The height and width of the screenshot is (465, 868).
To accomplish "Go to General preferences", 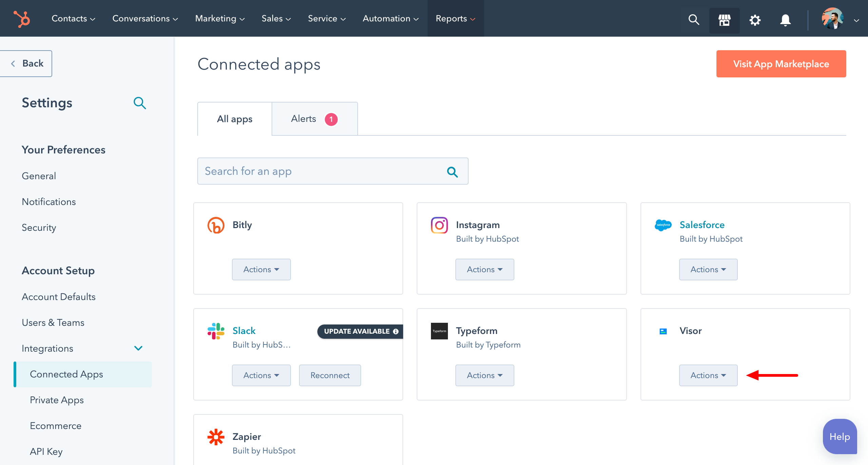I will [x=39, y=176].
